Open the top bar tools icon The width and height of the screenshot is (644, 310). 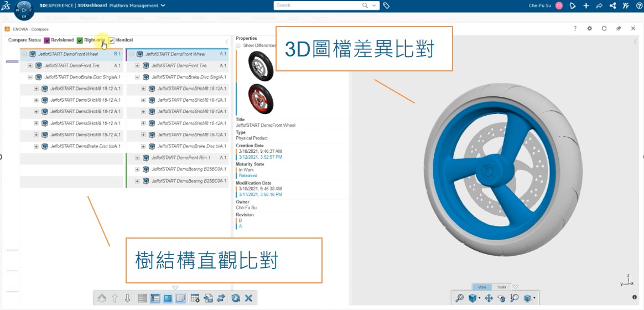[626, 6]
